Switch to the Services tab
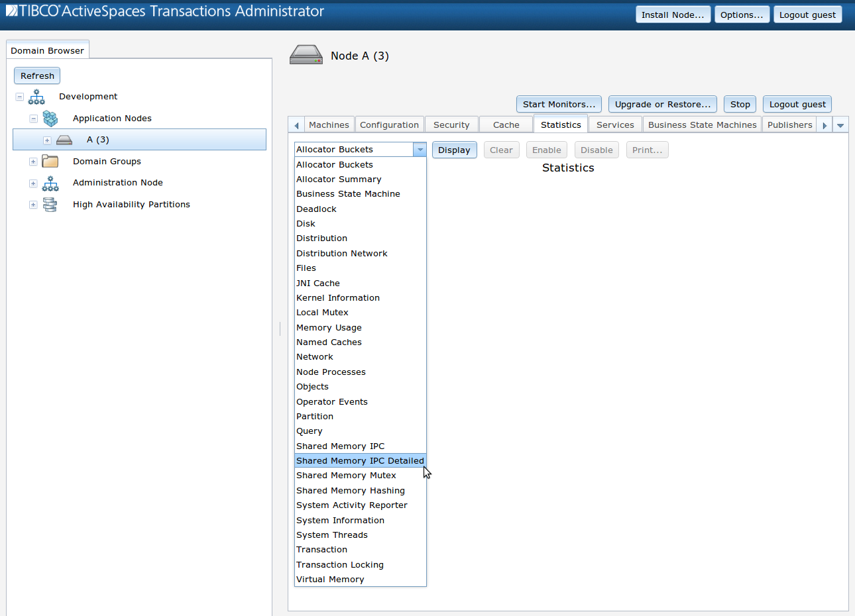Screen dimensions: 855x616 [614, 124]
